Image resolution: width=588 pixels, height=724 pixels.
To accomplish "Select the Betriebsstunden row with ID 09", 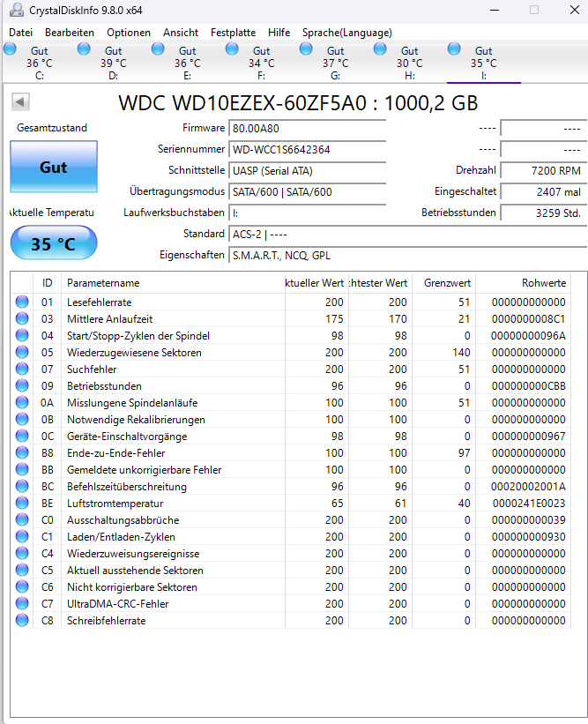I will coord(291,385).
